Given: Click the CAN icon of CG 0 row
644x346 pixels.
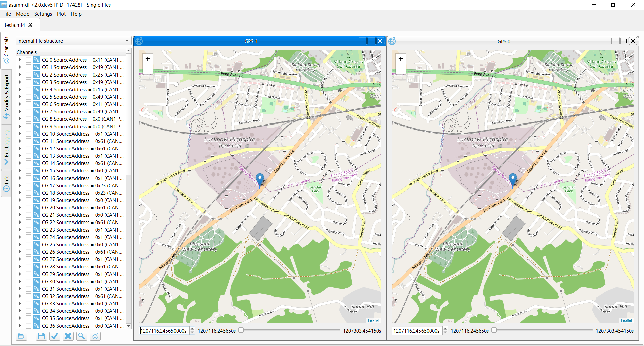Looking at the screenshot, I should 37,60.
